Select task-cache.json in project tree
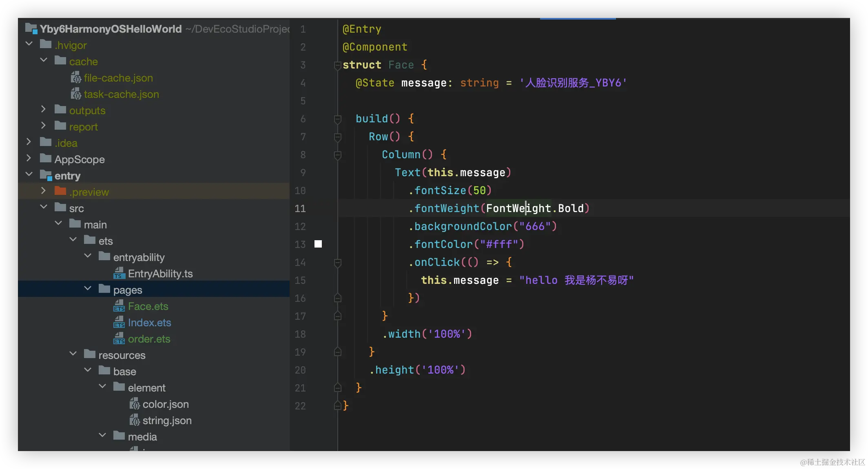The image size is (868, 469). (x=121, y=94)
